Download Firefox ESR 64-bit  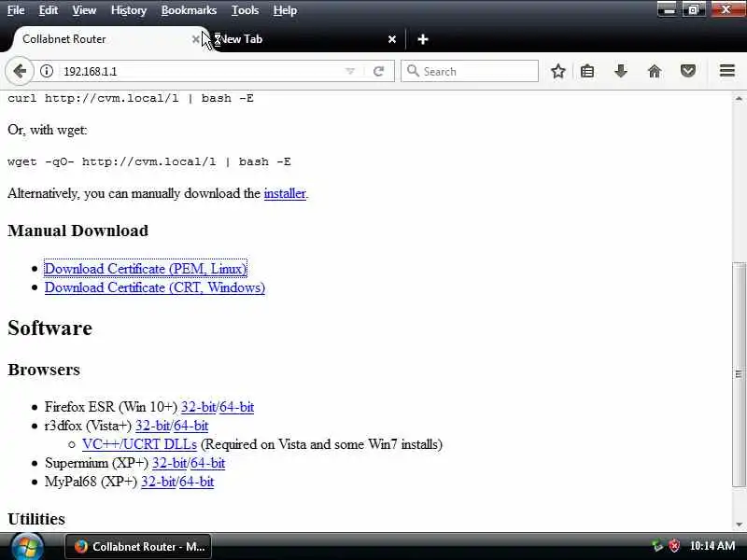tap(236, 407)
